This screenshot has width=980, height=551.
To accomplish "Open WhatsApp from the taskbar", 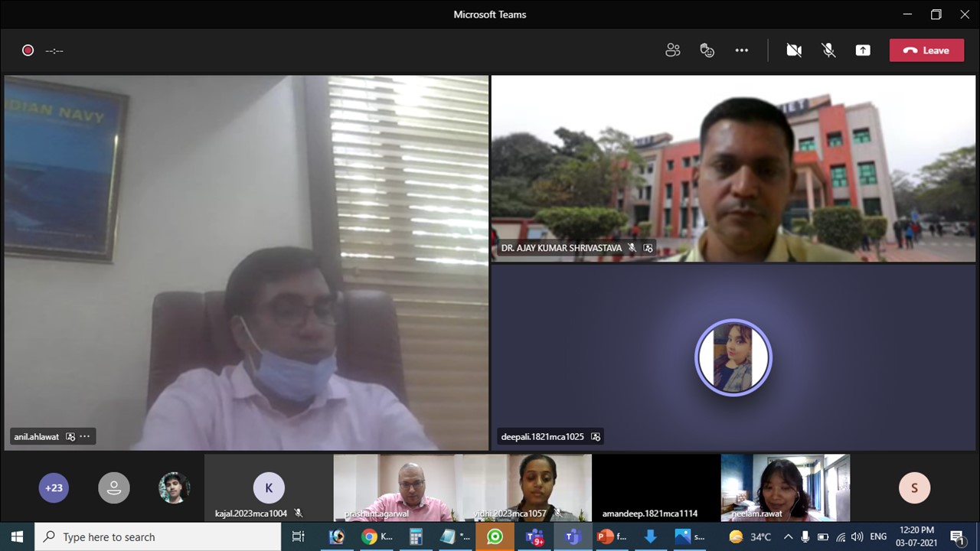I will (495, 537).
